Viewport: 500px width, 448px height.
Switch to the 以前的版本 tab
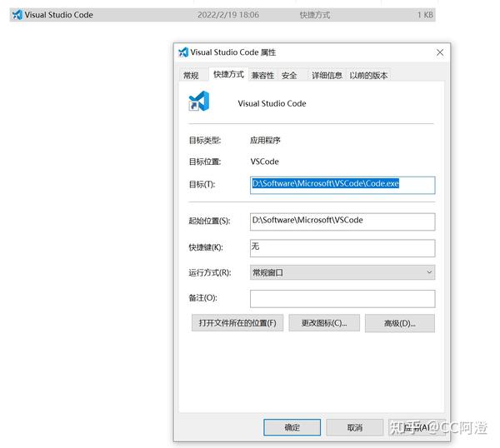pos(368,76)
